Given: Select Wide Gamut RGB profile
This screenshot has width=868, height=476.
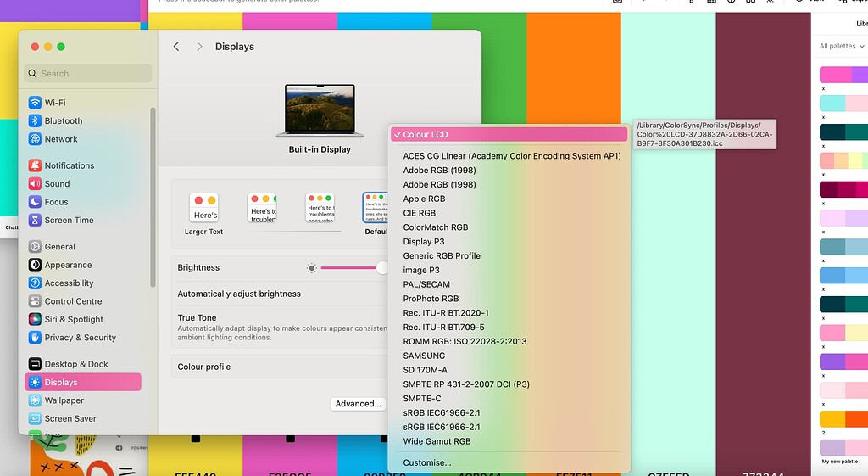Looking at the screenshot, I should (x=437, y=441).
